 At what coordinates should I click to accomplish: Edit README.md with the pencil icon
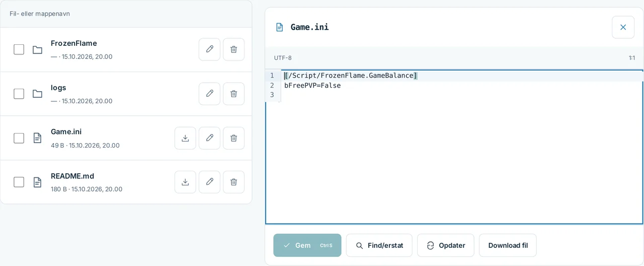(x=209, y=182)
